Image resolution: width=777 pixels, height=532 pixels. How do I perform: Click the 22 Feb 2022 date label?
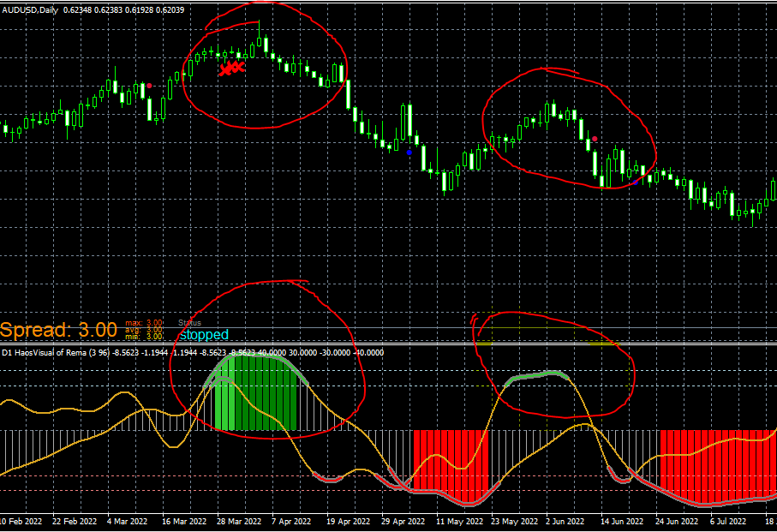click(75, 521)
